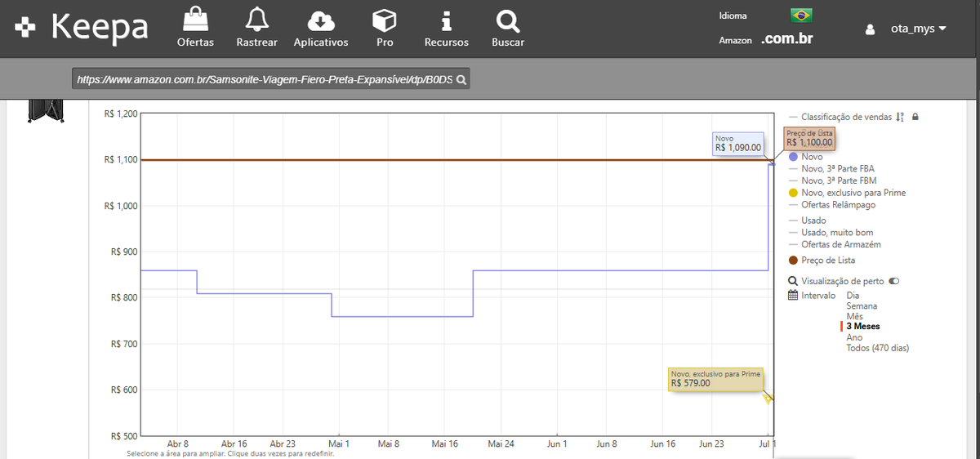Click the user profile icon
Viewport: 980px width, 459px height.
click(870, 29)
